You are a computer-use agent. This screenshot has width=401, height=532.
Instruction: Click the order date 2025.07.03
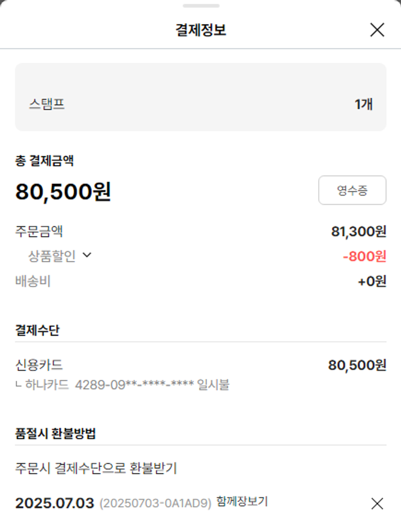55,503
